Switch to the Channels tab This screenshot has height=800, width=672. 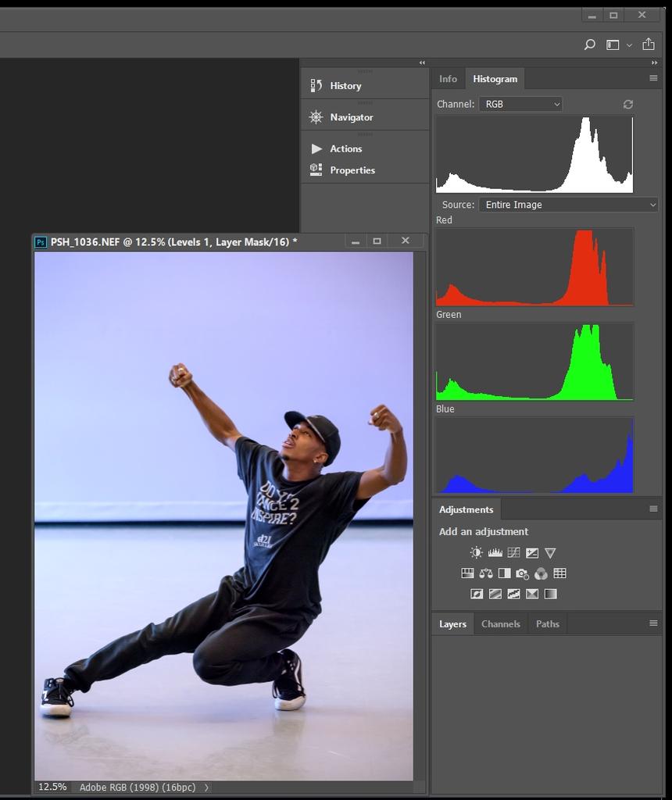pyautogui.click(x=500, y=624)
